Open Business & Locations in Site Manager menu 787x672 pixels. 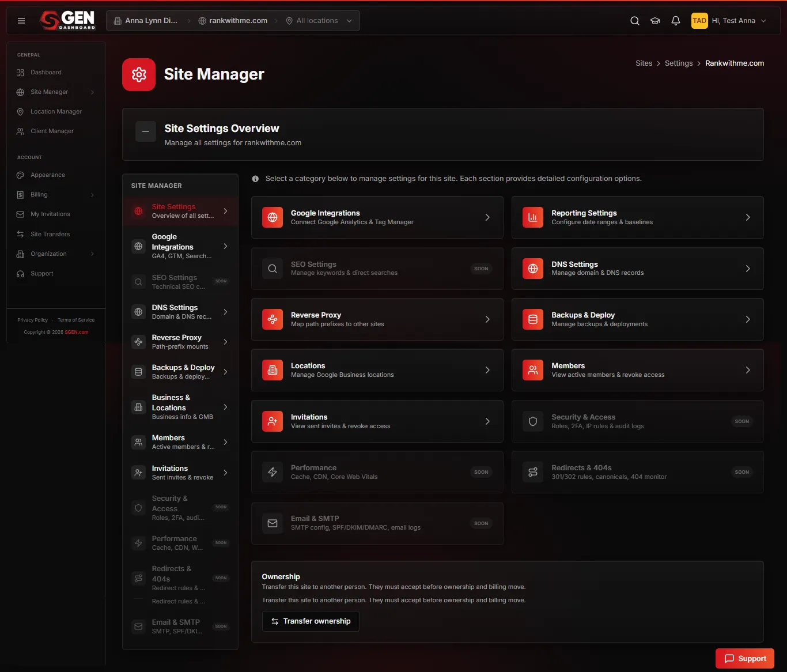click(x=180, y=407)
